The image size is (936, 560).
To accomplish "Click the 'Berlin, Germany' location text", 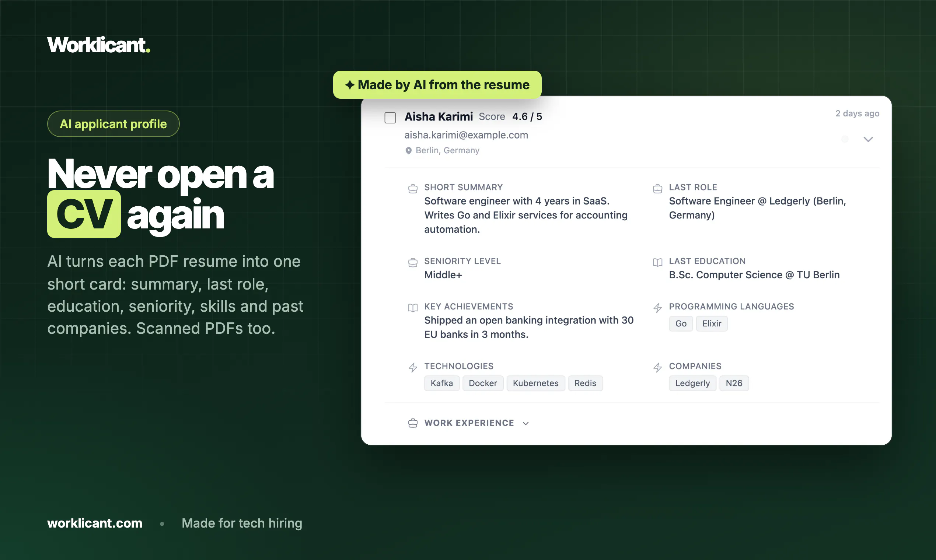I will (447, 150).
